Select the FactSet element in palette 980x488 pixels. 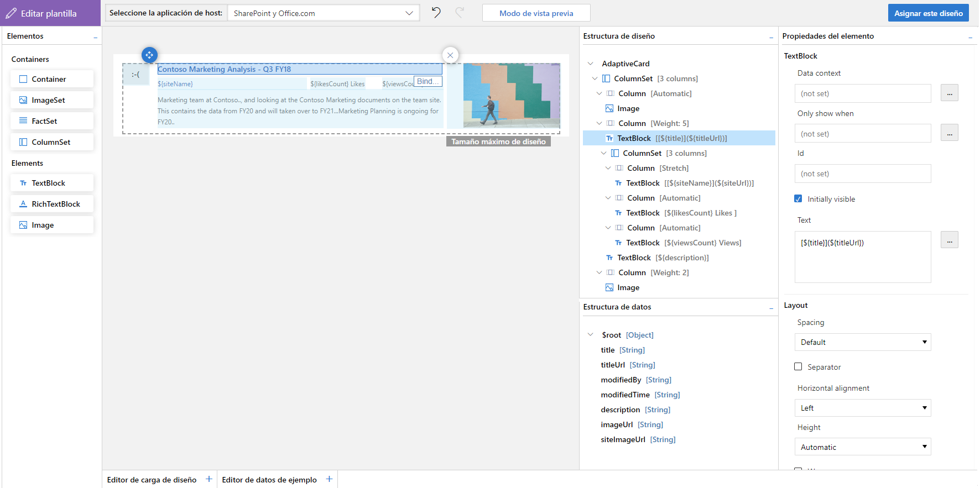click(x=52, y=121)
